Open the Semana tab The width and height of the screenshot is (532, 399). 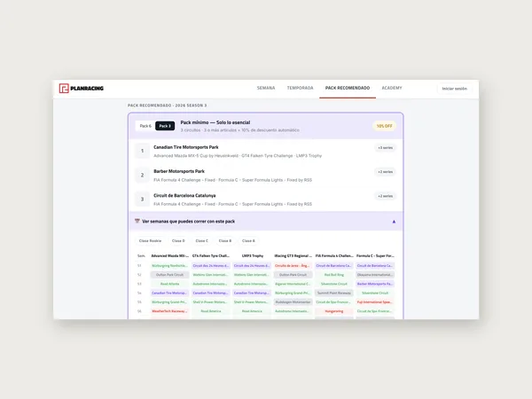coord(266,88)
